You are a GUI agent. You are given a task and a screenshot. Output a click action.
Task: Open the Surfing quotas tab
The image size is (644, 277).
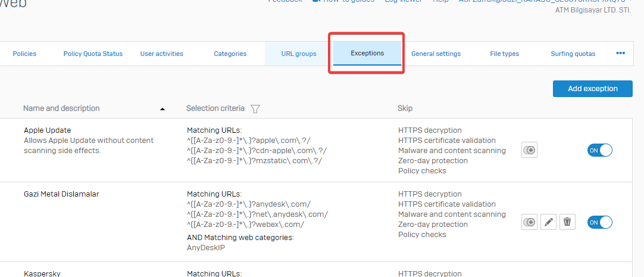click(573, 54)
